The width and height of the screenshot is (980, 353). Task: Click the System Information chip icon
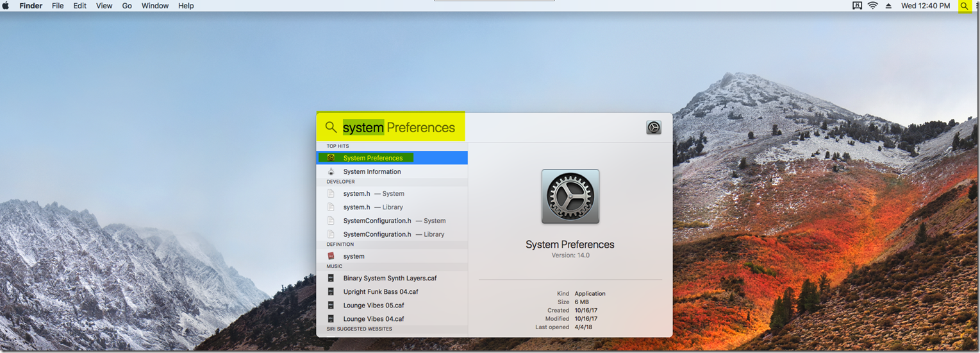pos(331,171)
